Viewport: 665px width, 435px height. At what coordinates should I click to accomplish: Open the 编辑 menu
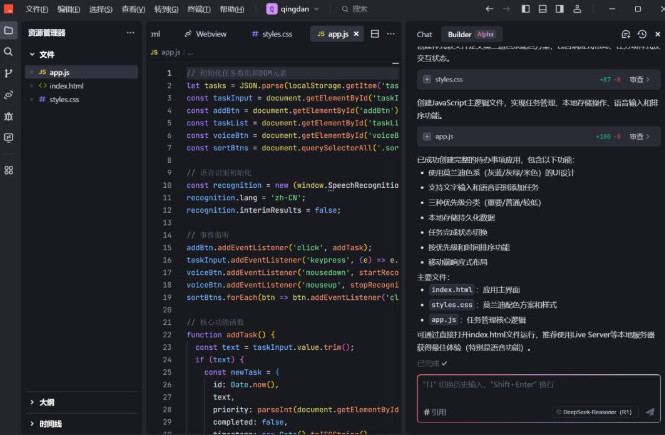[69, 9]
